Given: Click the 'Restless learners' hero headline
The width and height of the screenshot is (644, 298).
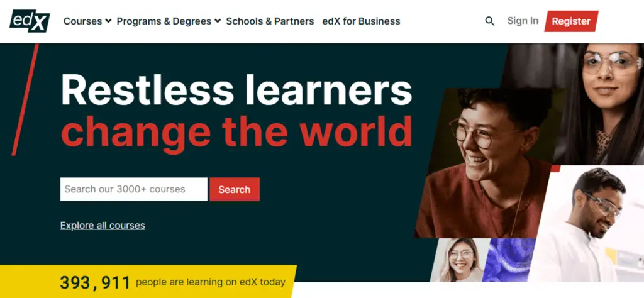Looking at the screenshot, I should [x=236, y=89].
